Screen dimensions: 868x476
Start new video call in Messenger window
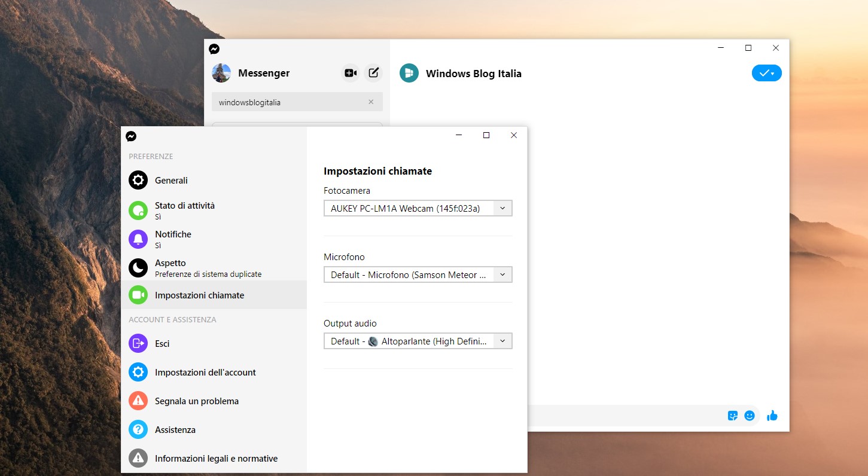pyautogui.click(x=351, y=73)
